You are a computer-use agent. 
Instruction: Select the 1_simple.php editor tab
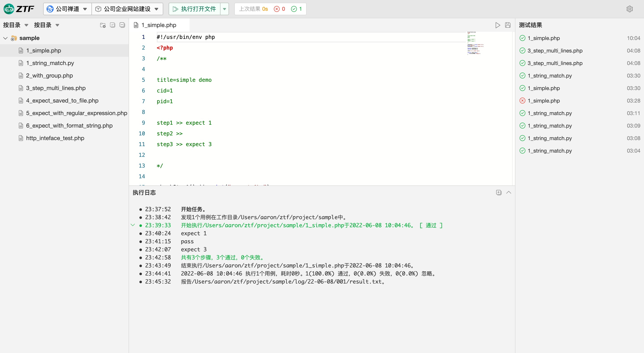point(159,25)
